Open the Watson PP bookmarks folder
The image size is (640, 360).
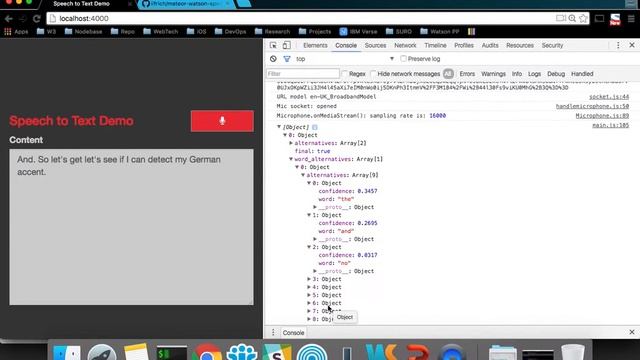[440, 31]
